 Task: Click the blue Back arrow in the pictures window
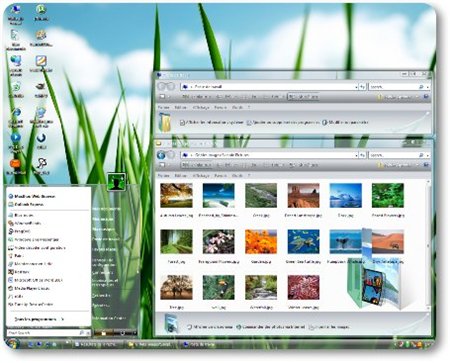(x=161, y=155)
